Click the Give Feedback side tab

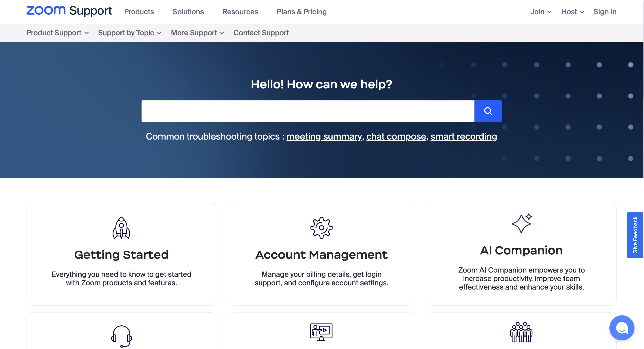click(x=635, y=235)
